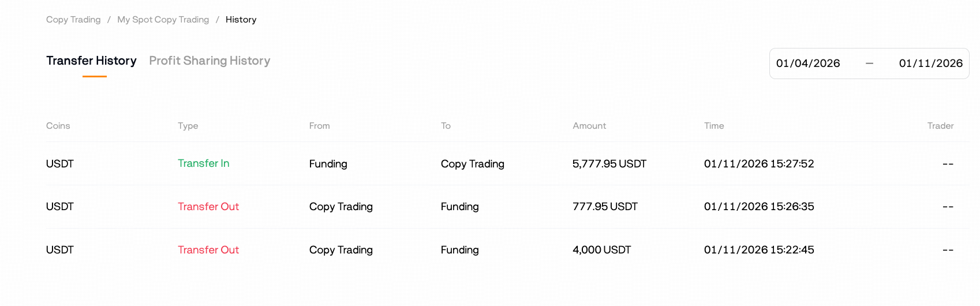
Task: Select the timestamp 01/11/2026 15:22:45
Action: point(759,250)
